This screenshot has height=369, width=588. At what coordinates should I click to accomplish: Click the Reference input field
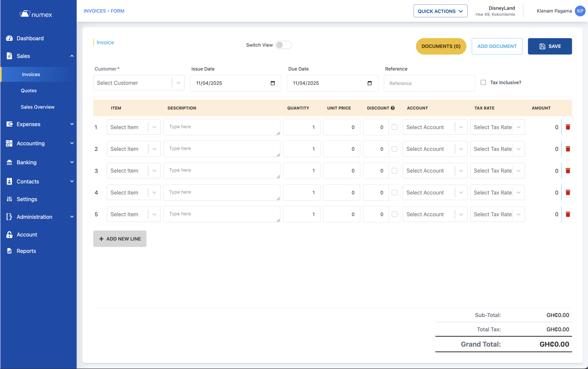[429, 83]
